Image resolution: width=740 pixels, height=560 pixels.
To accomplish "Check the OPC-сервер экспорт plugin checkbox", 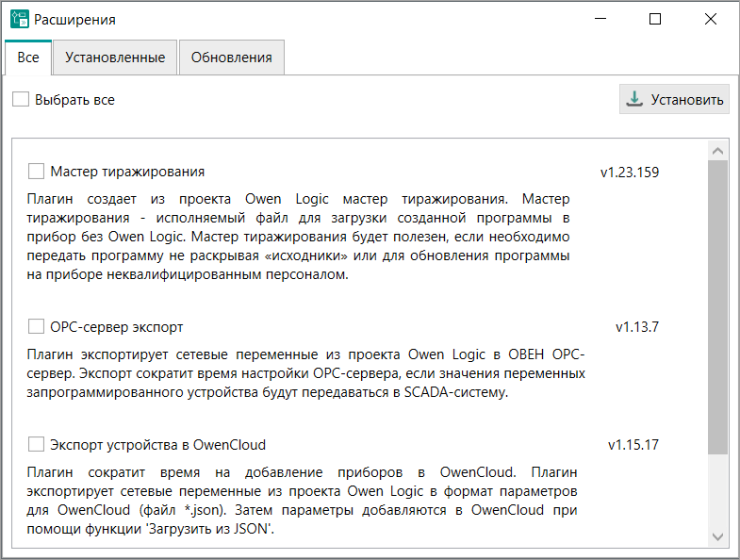I will click(37, 327).
